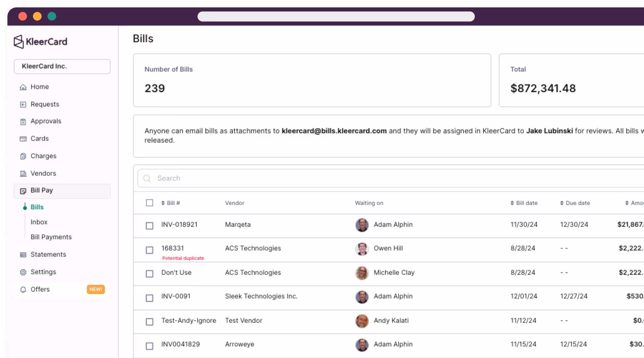Screen dimensions: 644x358
Task: Click the search magnifier icon
Action: tap(147, 178)
